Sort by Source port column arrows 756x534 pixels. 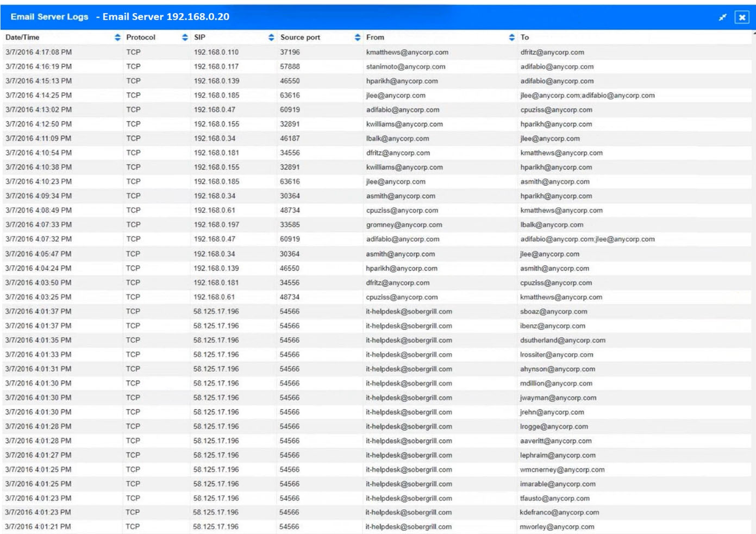[x=357, y=37]
